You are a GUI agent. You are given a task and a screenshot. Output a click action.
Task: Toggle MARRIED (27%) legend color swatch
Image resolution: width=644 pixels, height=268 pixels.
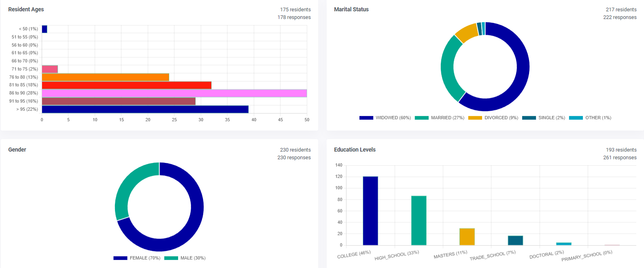[x=421, y=118]
